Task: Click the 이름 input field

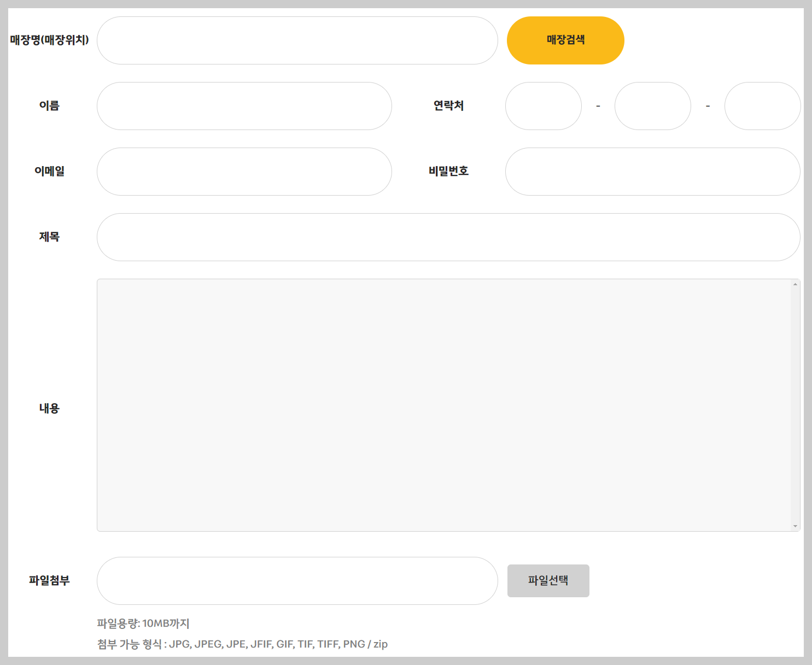Action: tap(244, 106)
